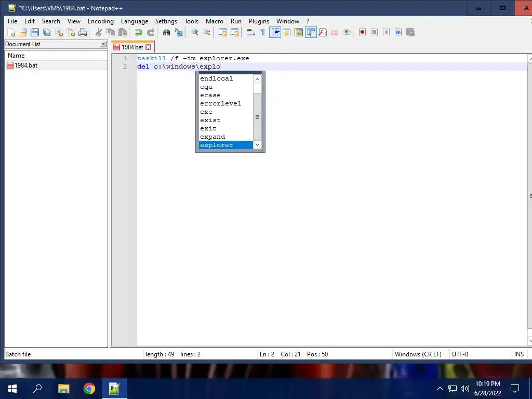532x399 pixels.
Task: Launch Google Chrome from the taskbar
Action: (x=89, y=389)
